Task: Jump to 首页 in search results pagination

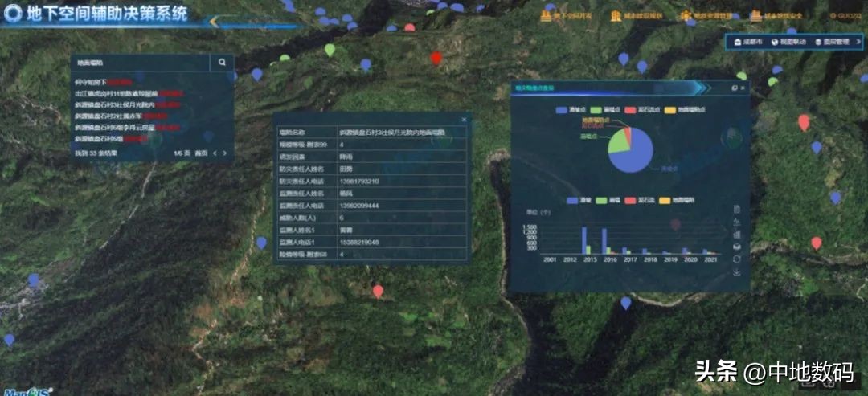Action: coord(201,153)
